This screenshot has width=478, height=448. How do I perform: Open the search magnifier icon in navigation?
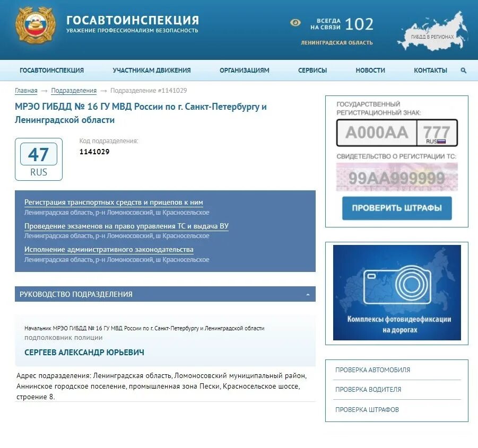coord(463,71)
